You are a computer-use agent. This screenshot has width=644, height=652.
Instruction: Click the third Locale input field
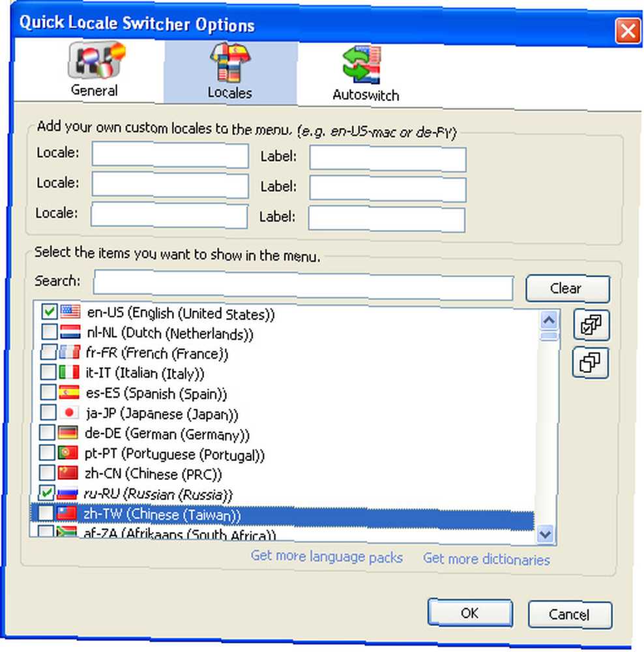pos(169,215)
